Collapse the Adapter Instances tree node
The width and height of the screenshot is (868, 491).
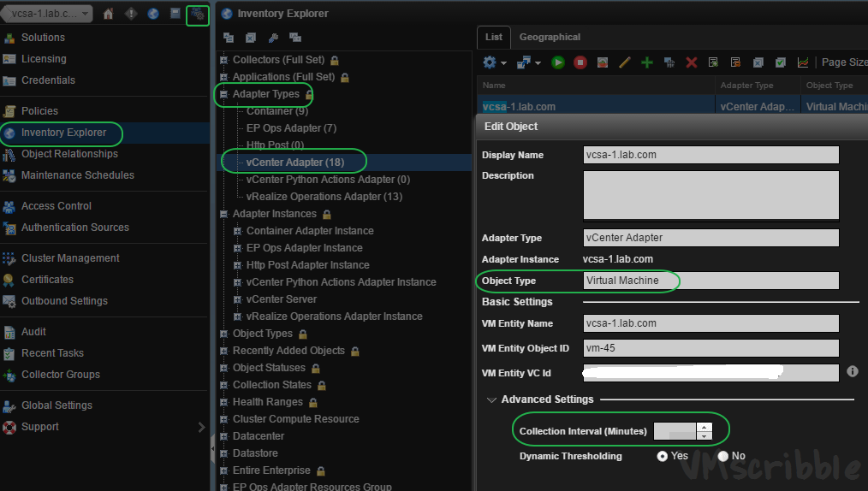point(223,214)
